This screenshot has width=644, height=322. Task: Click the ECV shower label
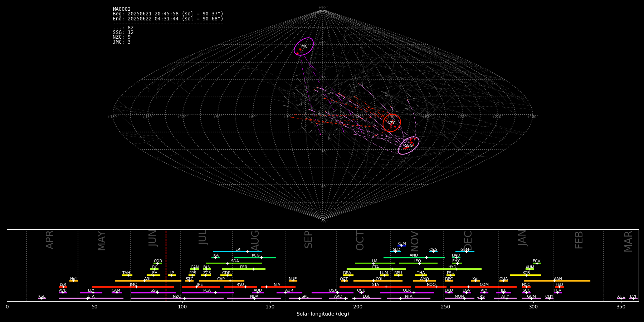(537, 261)
